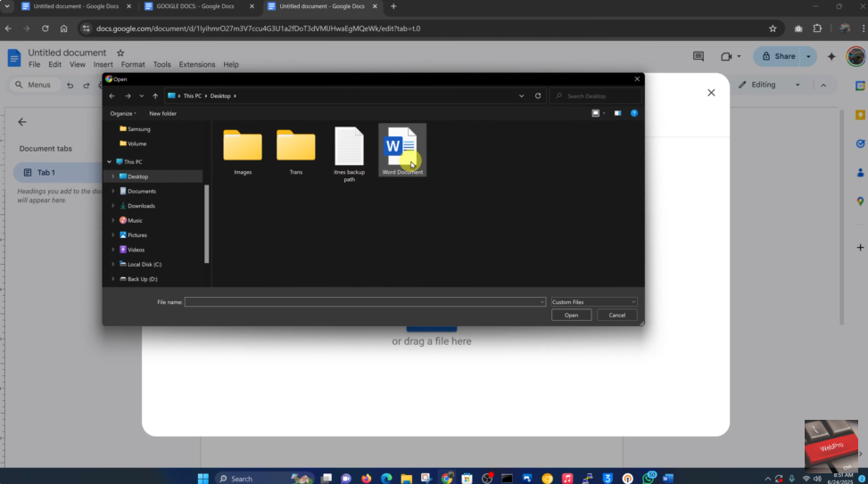Open the Custom Files type dropdown
This screenshot has height=484, width=868.
click(594, 302)
